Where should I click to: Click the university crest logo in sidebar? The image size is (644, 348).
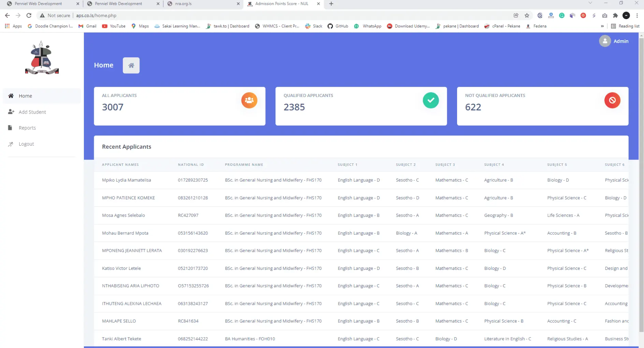click(42, 58)
